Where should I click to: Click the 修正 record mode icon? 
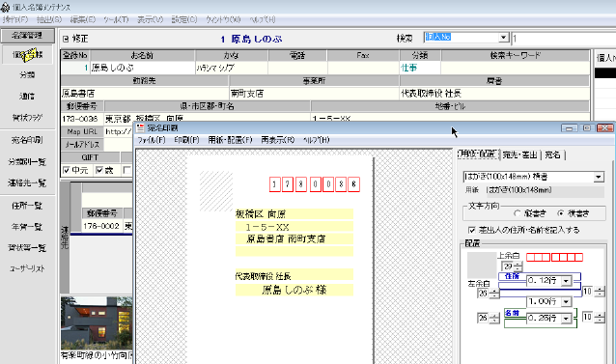(x=66, y=39)
